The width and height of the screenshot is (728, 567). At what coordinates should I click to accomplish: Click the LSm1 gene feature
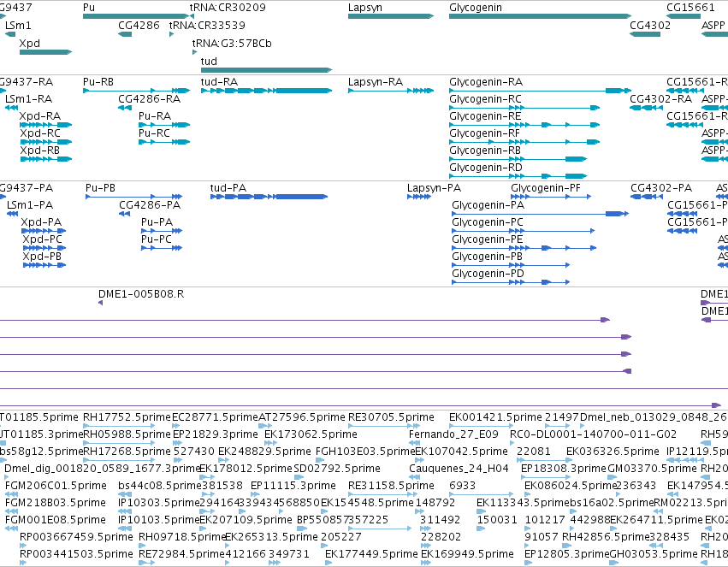click(10, 34)
